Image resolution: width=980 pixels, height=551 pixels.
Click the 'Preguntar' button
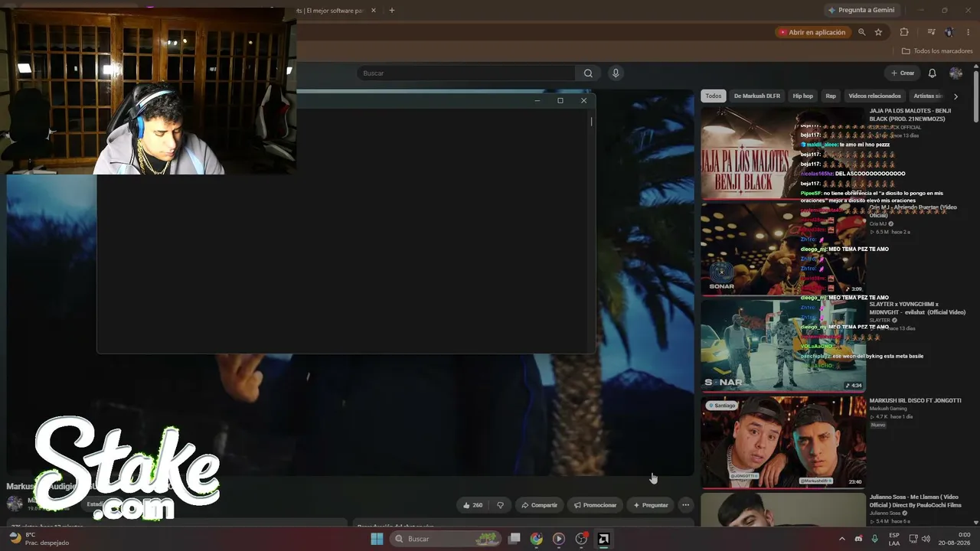[650, 505]
